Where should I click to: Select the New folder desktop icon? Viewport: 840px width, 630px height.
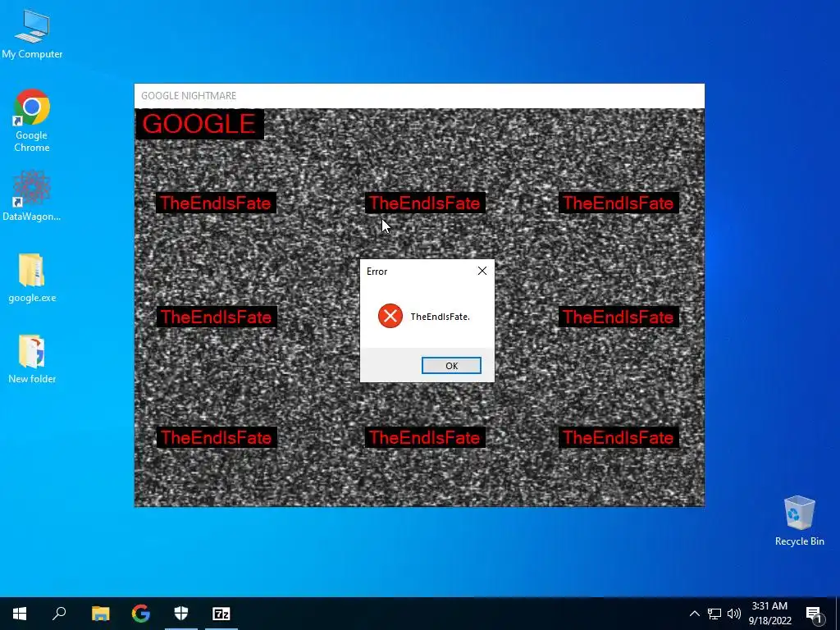point(32,359)
